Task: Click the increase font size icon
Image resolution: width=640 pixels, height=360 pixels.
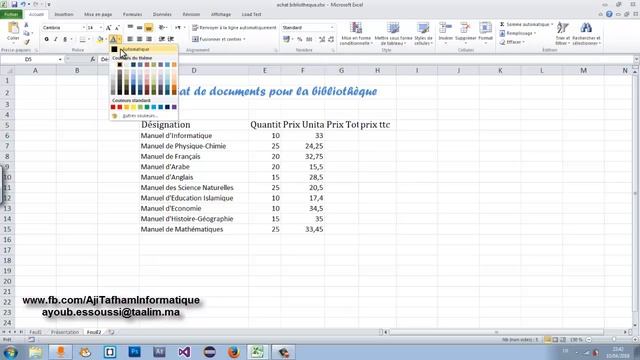Action: click(x=108, y=28)
